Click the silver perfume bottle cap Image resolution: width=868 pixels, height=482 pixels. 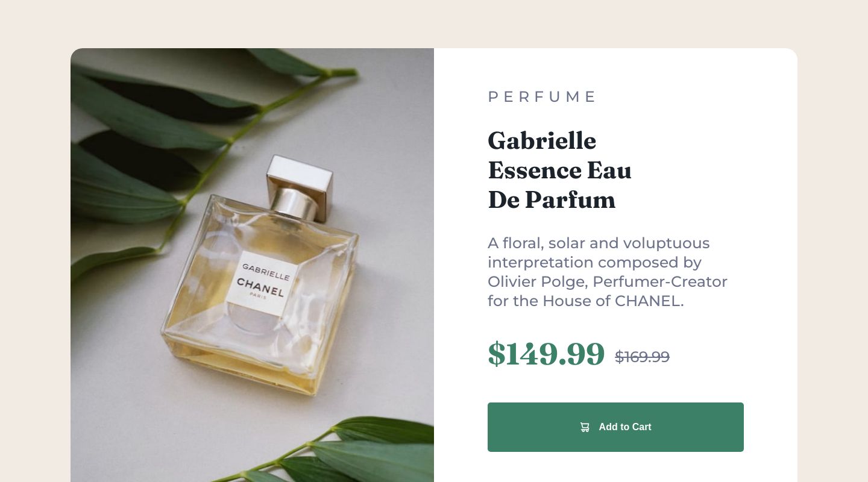click(x=300, y=180)
